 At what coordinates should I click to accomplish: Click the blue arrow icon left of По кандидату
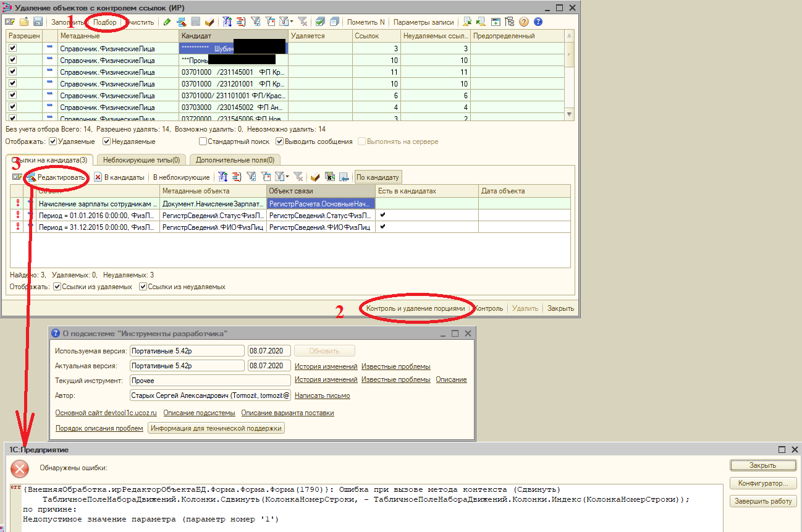pyautogui.click(x=344, y=177)
